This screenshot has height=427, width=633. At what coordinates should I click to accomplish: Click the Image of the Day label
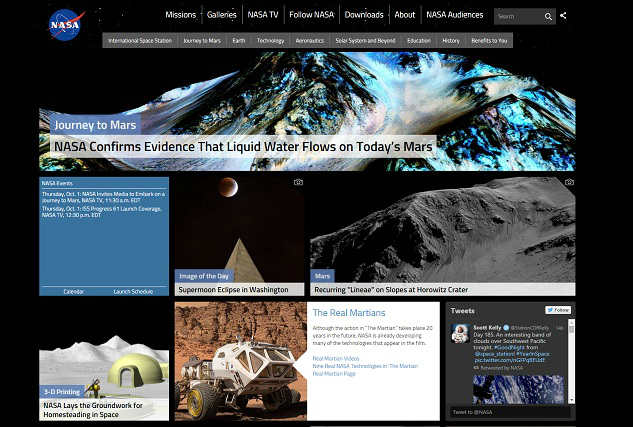click(204, 276)
